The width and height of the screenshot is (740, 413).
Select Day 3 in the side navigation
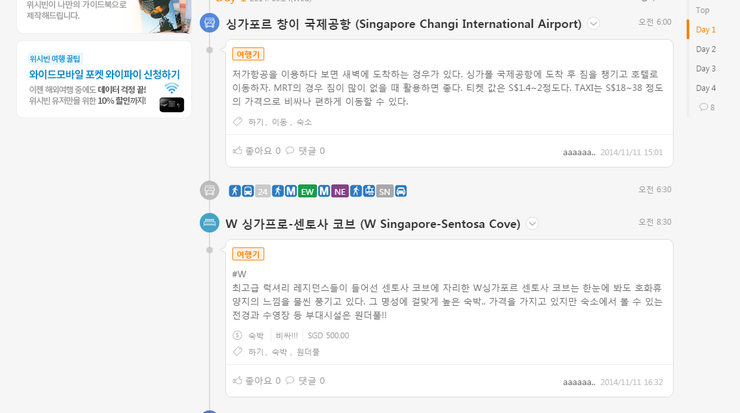[x=706, y=68]
